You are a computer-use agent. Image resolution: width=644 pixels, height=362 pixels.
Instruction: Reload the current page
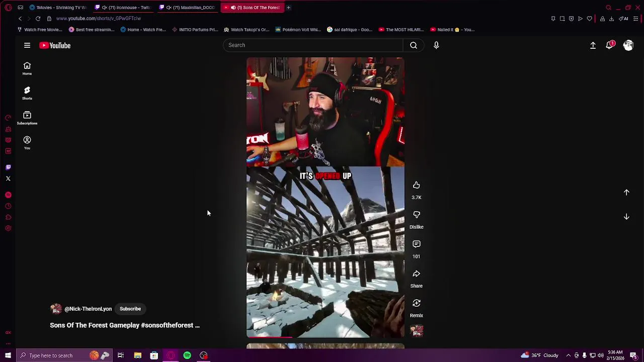click(38, 19)
